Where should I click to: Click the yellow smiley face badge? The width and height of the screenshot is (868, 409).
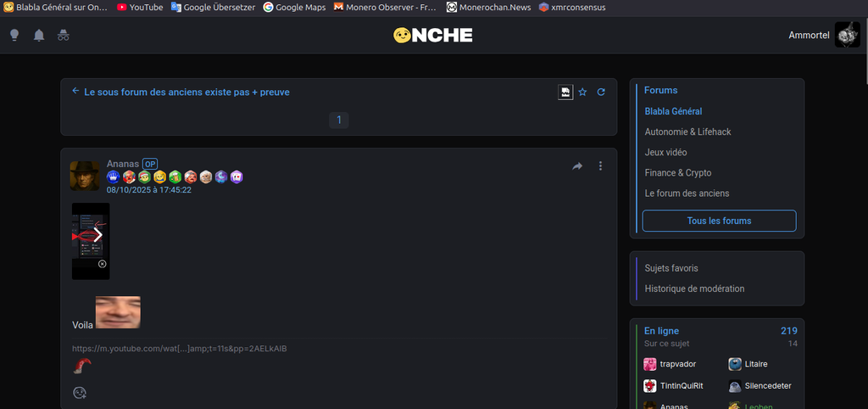[160, 176]
